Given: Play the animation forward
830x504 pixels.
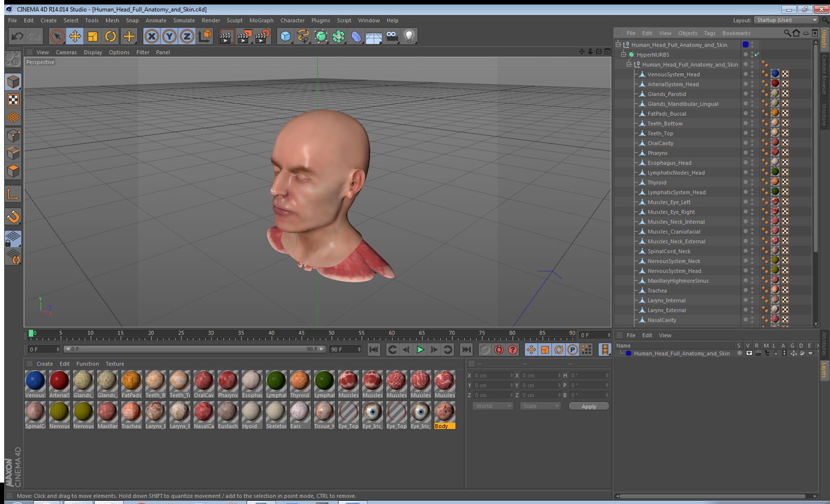Looking at the screenshot, I should (x=420, y=350).
